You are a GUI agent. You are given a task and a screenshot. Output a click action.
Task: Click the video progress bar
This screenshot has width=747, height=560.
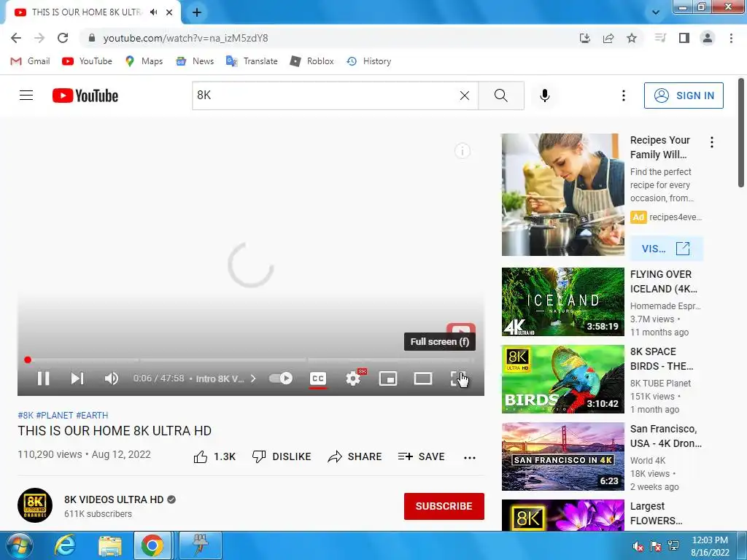pos(251,360)
